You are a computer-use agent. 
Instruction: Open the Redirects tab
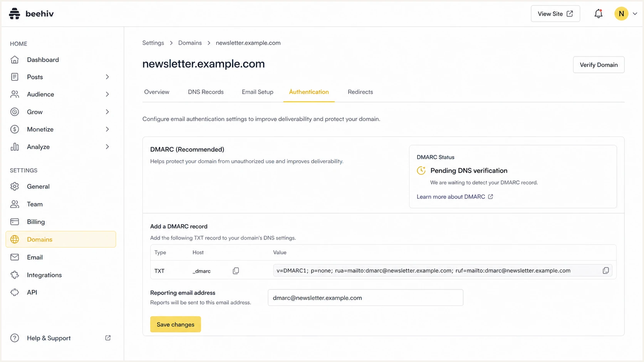pos(360,92)
